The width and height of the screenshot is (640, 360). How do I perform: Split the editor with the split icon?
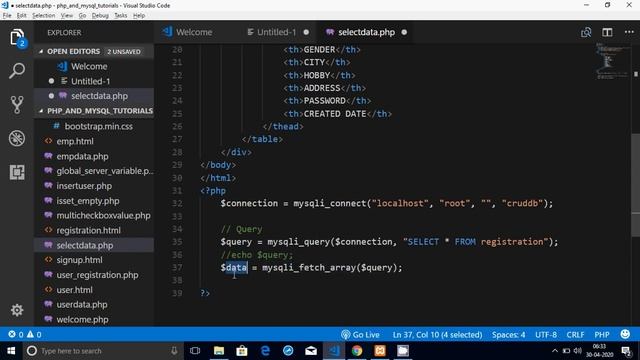pyautogui.click(x=607, y=32)
